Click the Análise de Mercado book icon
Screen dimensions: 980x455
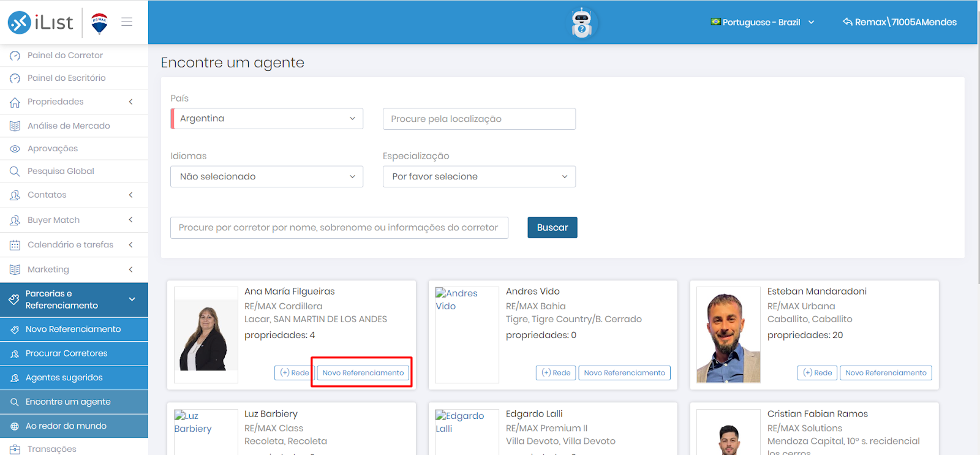tap(15, 126)
